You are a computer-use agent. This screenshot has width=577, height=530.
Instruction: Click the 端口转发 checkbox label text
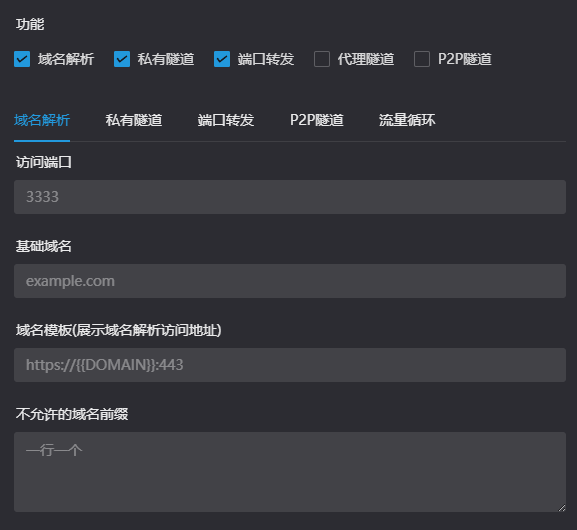pyautogui.click(x=266, y=59)
